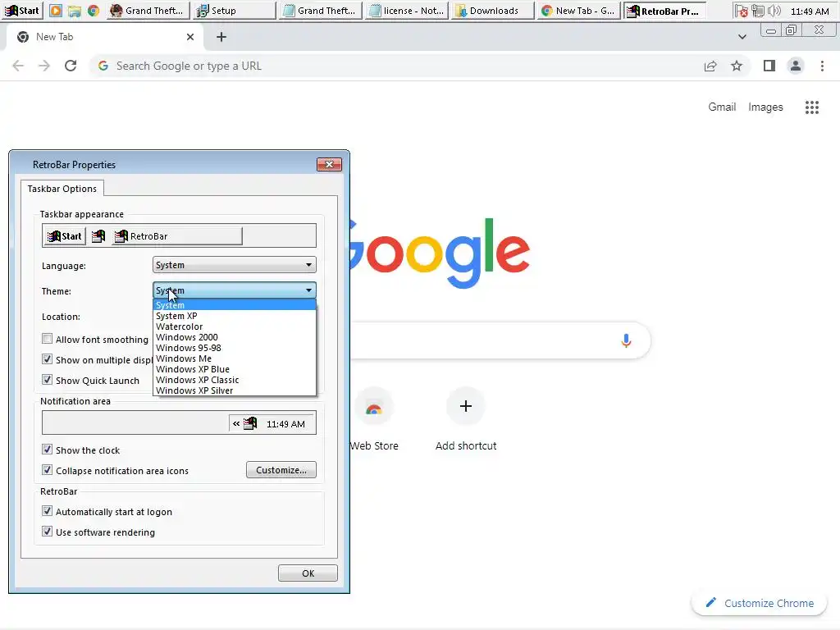
Task: Open the license Notepad taskbar window
Action: click(407, 11)
